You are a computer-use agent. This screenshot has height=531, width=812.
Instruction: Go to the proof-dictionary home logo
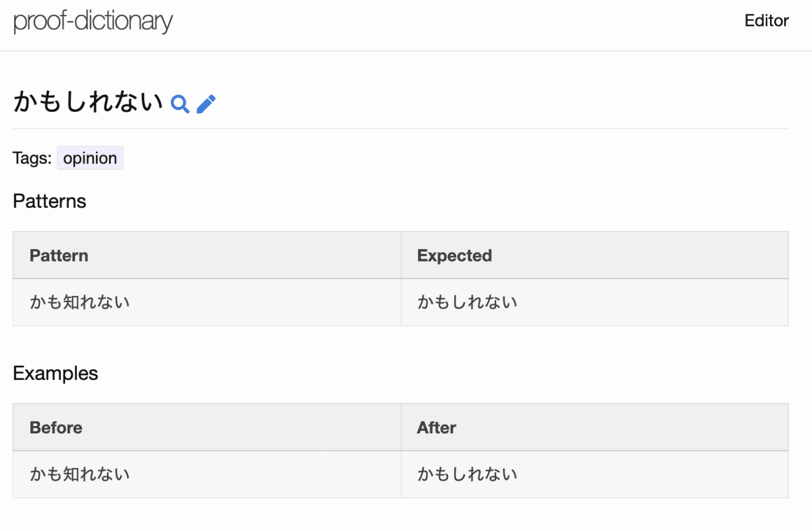pos(93,22)
